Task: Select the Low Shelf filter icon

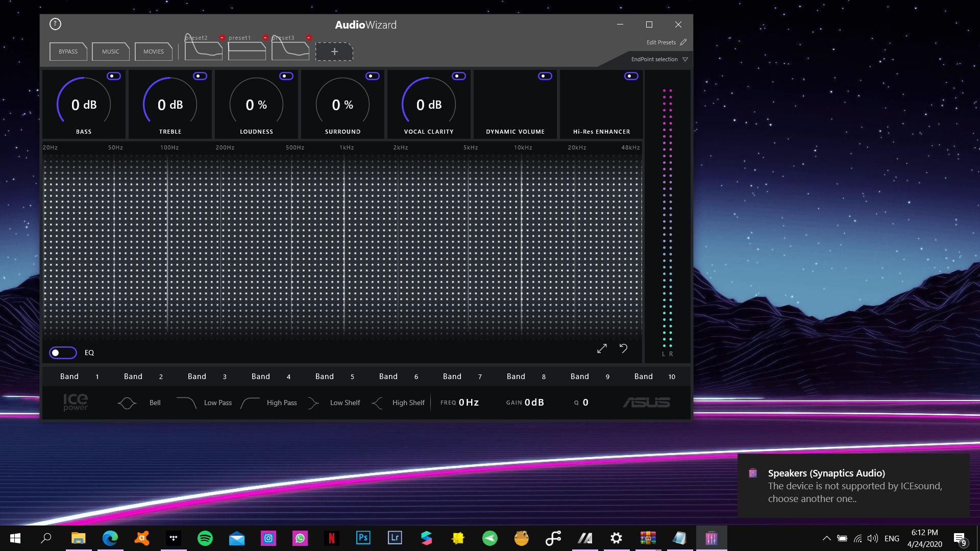Action: click(313, 403)
